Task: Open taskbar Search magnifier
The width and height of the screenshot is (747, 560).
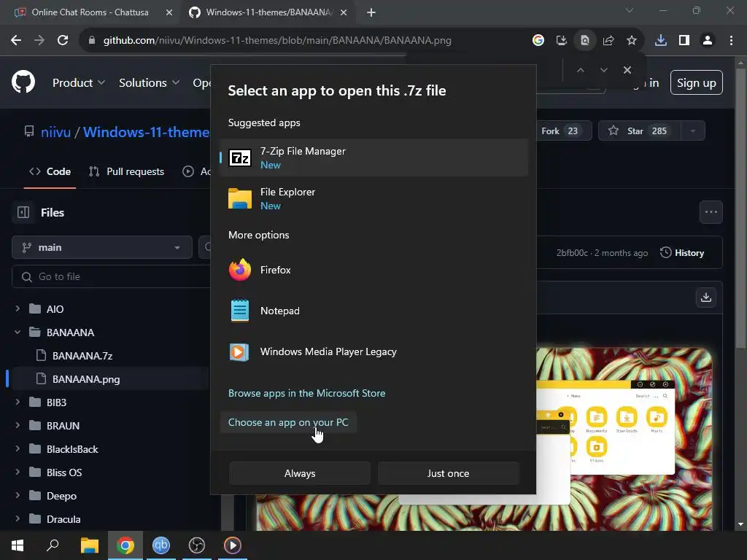Action: point(53,545)
